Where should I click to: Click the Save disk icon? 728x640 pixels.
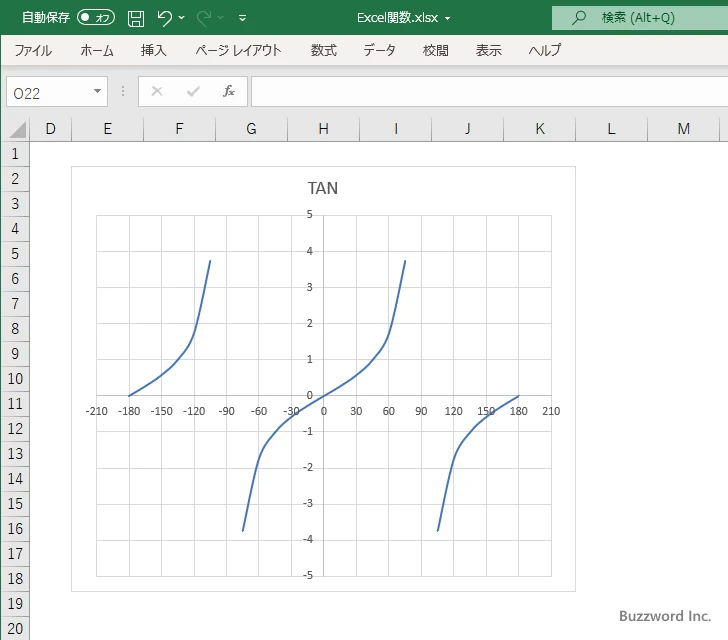coord(136,18)
